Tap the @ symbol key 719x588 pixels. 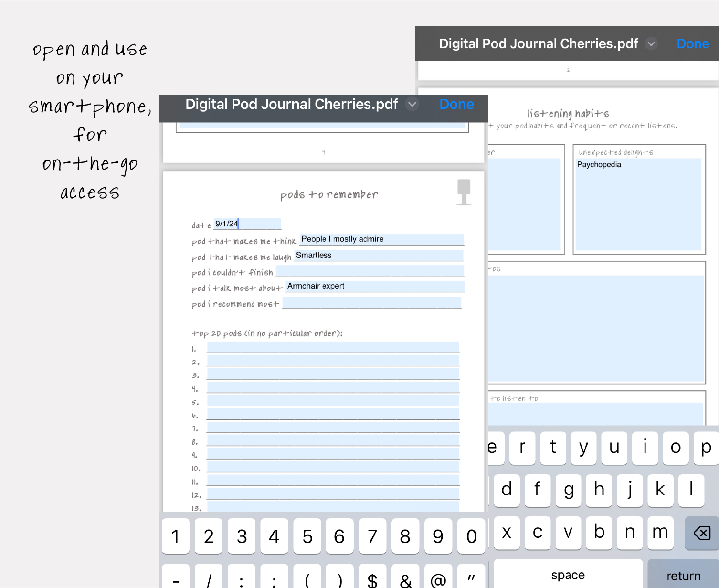[438, 579]
